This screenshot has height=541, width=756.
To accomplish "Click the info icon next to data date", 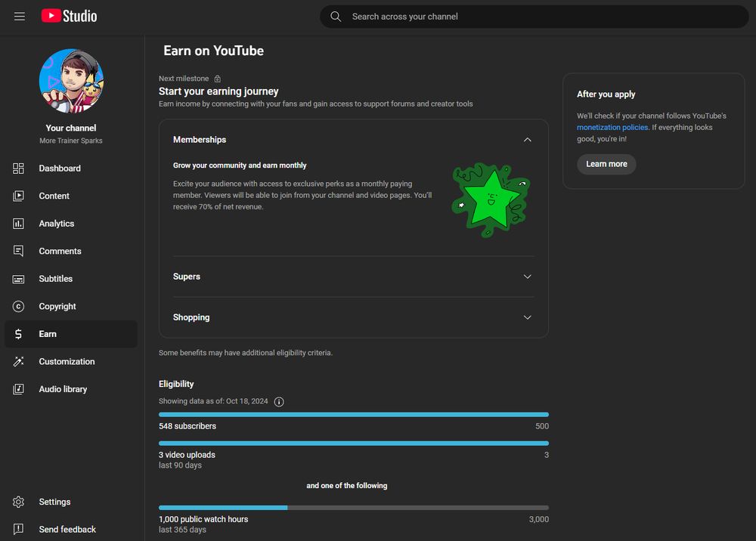I will (279, 402).
